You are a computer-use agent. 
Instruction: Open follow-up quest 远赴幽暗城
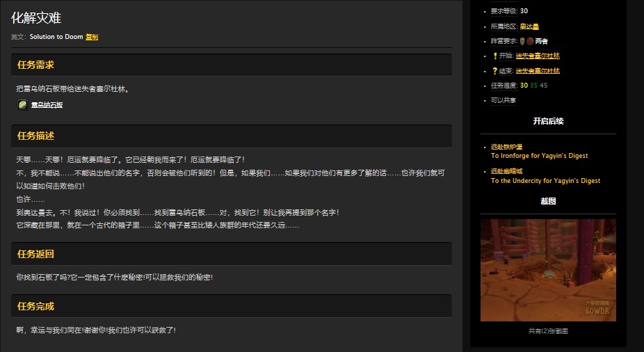click(506, 171)
